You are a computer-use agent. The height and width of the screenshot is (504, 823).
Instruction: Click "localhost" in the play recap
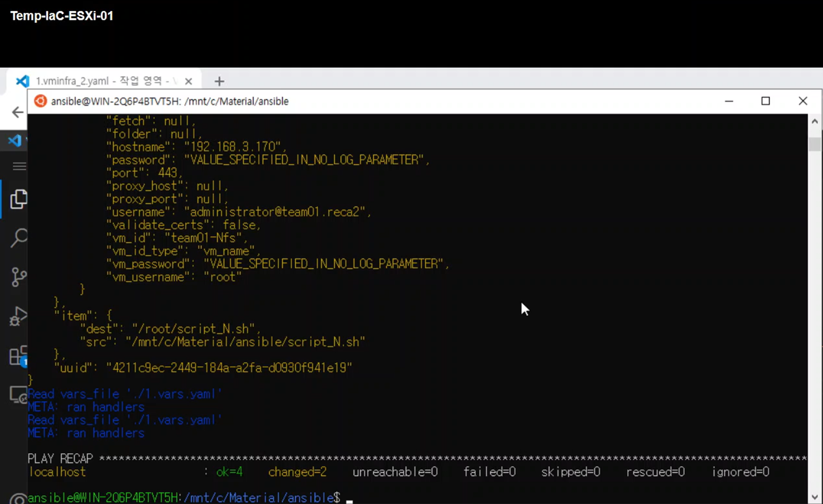(58, 472)
